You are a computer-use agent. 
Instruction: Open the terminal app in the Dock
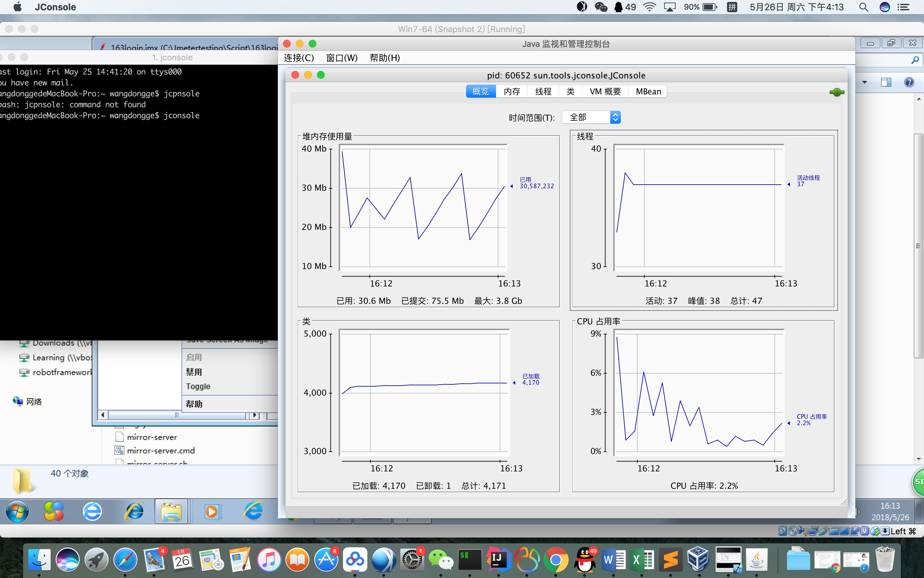click(x=470, y=560)
